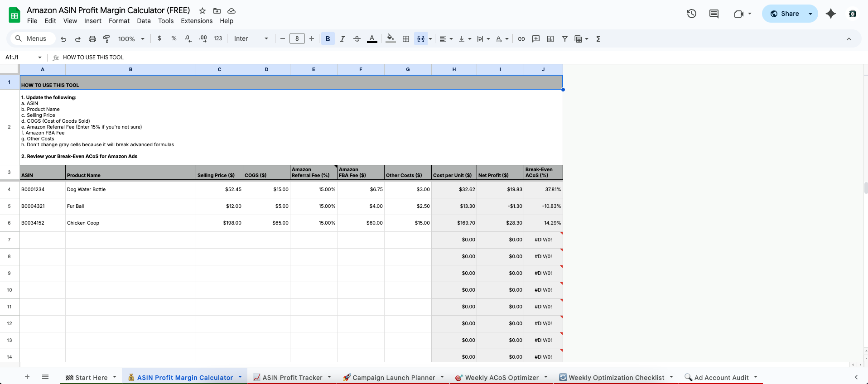Hide the menus with collapse chevron
Viewport: 868px width, 384px height.
click(849, 39)
